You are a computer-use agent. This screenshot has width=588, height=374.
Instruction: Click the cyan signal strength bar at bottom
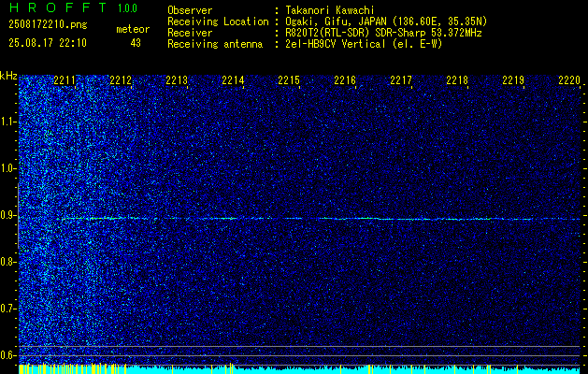(x=300, y=370)
